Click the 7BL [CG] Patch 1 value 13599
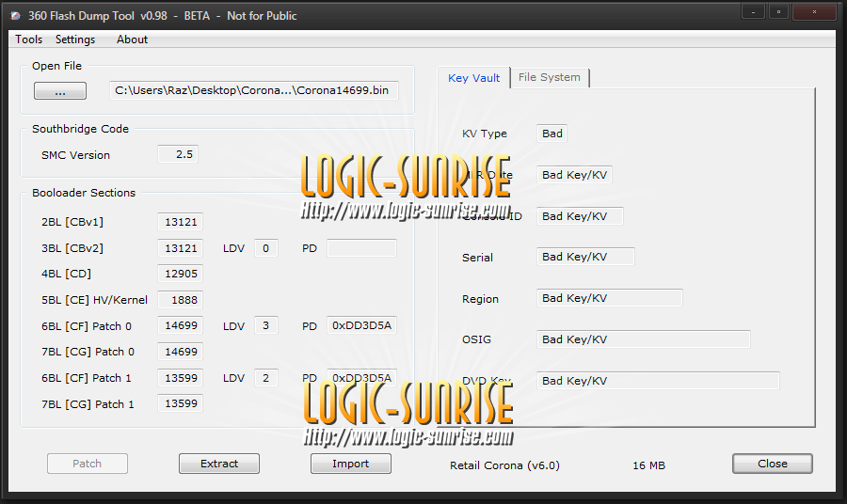 pos(180,403)
